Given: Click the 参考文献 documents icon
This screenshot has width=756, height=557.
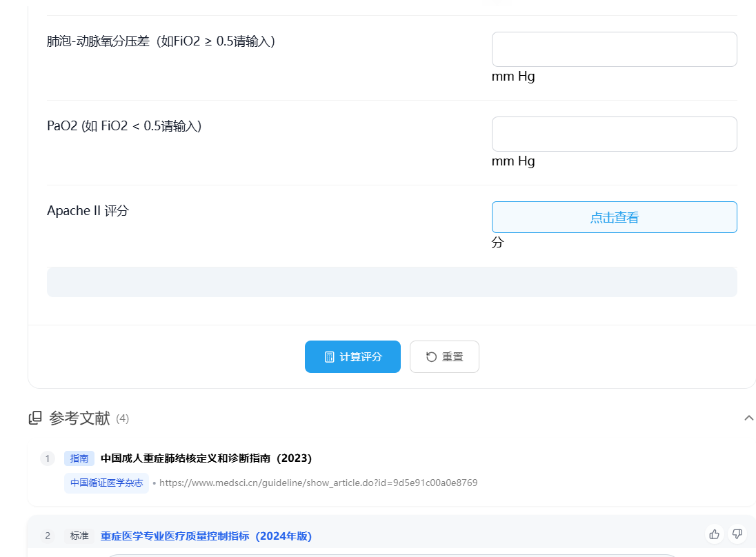Looking at the screenshot, I should pyautogui.click(x=35, y=418).
